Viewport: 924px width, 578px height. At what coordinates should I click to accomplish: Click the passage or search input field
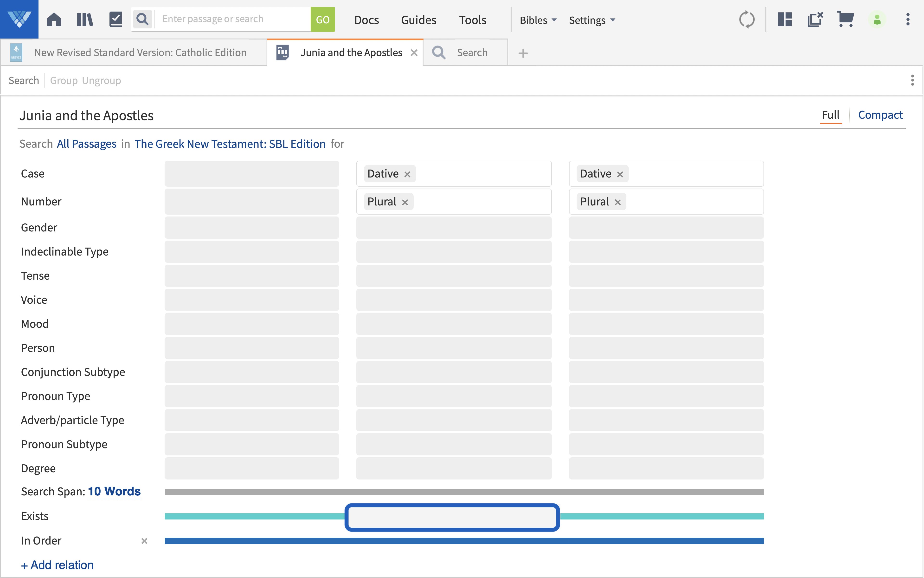pyautogui.click(x=233, y=19)
